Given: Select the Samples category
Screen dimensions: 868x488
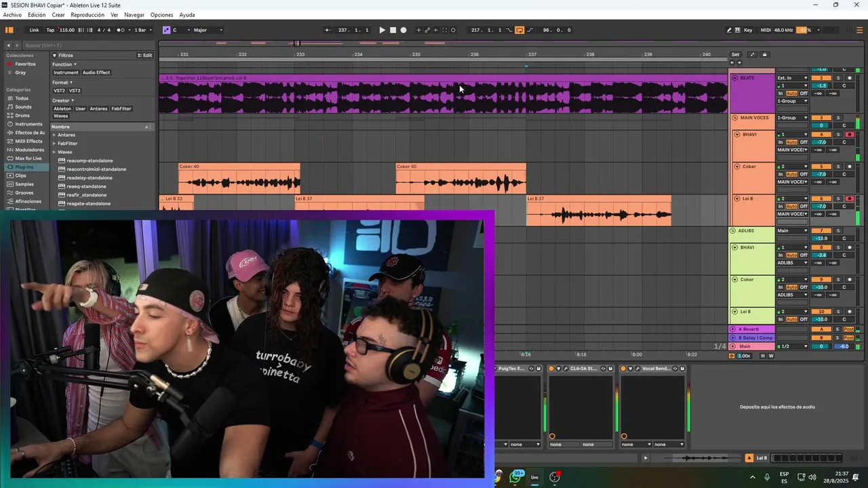Looking at the screenshot, I should click(24, 184).
